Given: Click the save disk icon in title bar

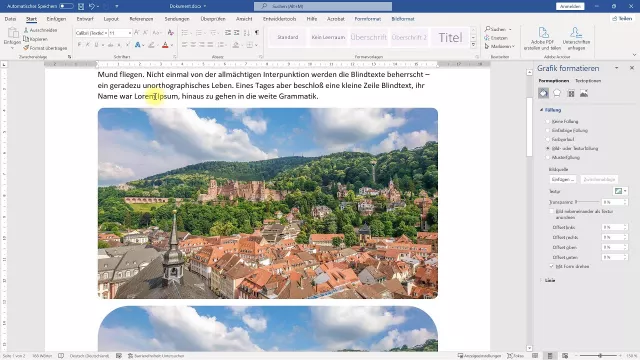Looking at the screenshot, I should 81,6.
